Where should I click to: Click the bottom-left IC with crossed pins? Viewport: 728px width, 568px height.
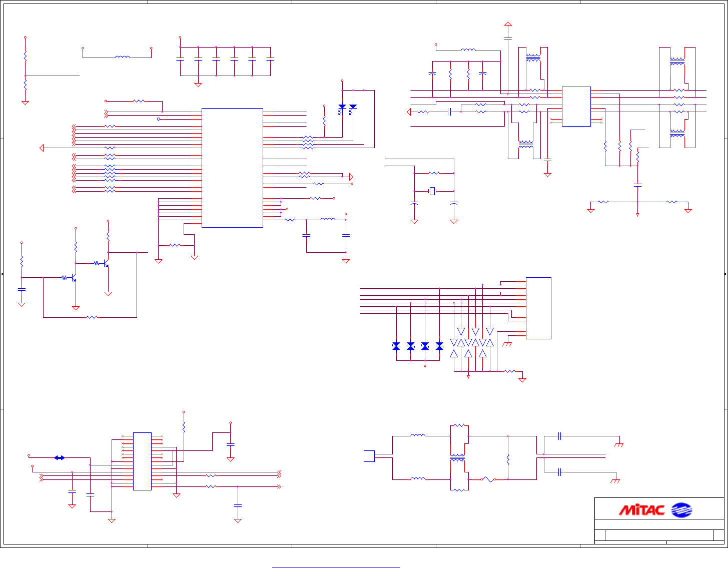pos(142,461)
